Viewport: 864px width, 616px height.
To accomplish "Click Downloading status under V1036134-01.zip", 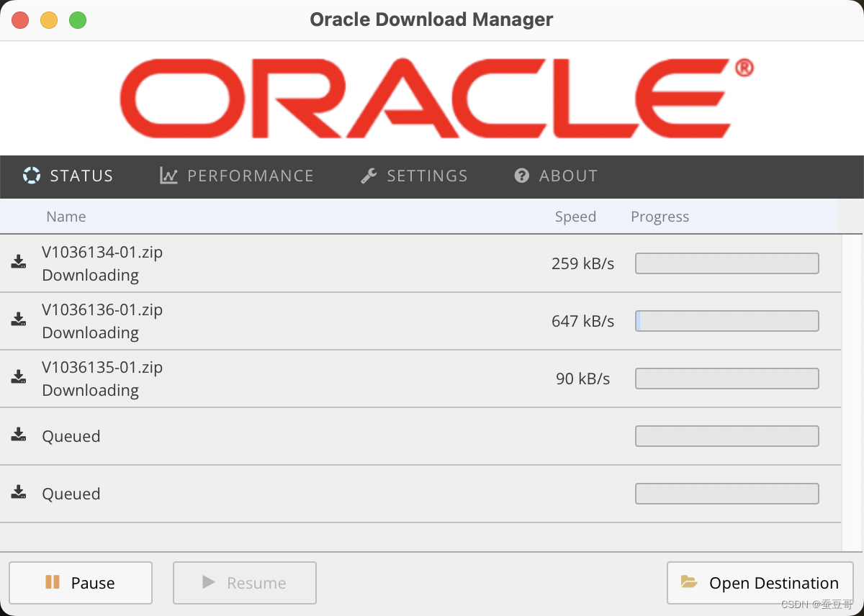I will tap(91, 275).
